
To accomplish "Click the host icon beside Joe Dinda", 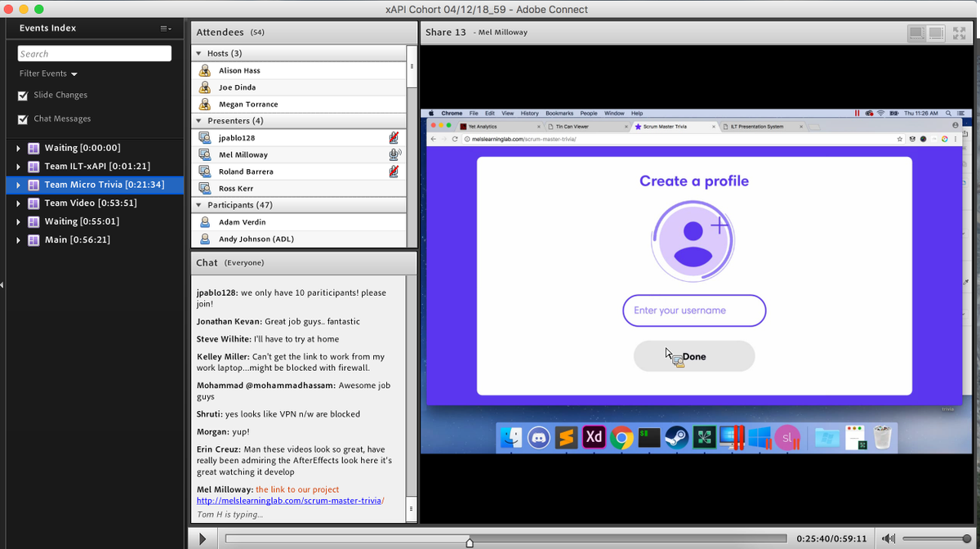I will pos(205,87).
